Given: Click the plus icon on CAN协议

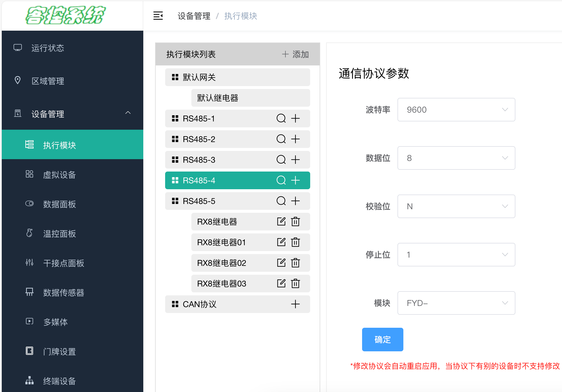Looking at the screenshot, I should (x=295, y=304).
